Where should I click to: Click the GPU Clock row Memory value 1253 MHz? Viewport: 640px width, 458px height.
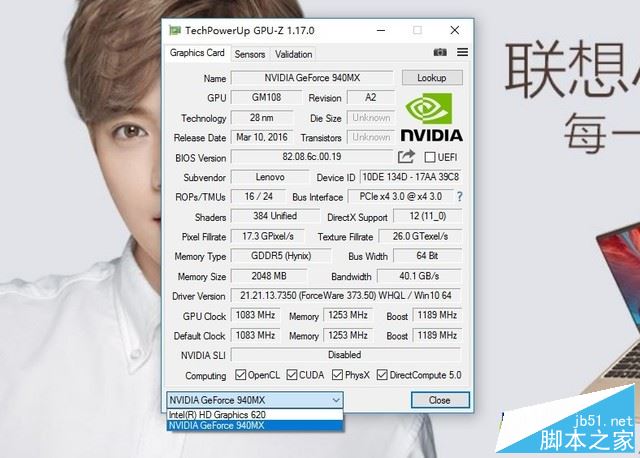click(x=348, y=315)
